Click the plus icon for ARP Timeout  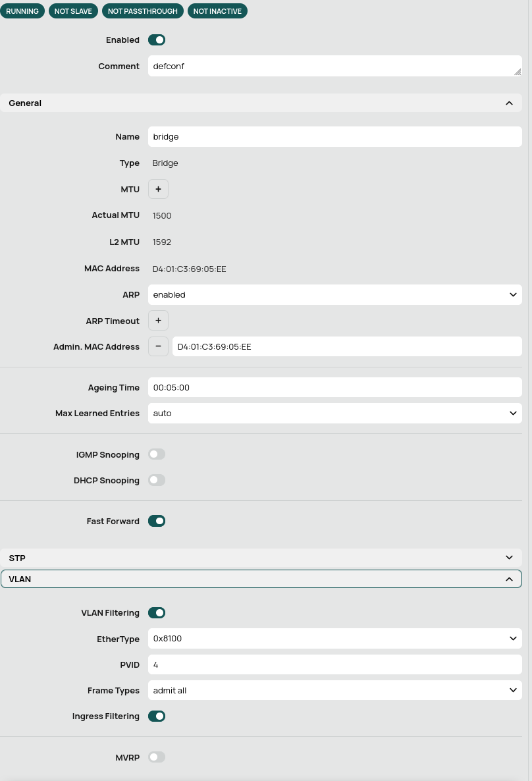click(x=158, y=321)
